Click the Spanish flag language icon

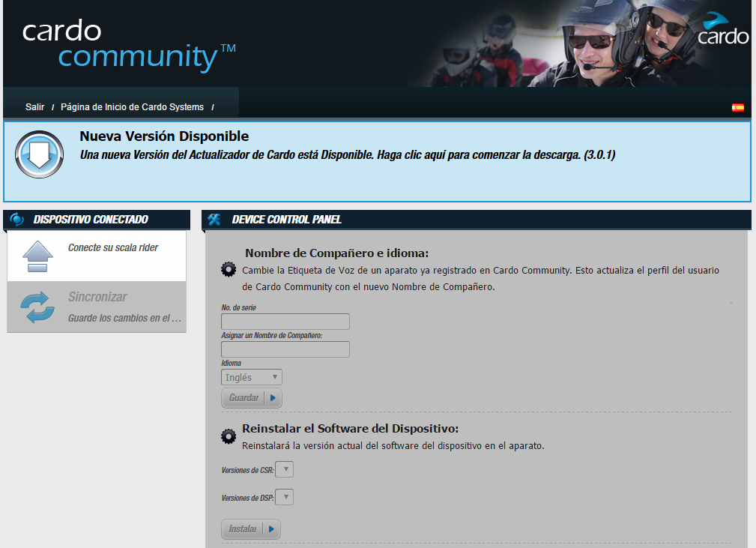click(738, 108)
